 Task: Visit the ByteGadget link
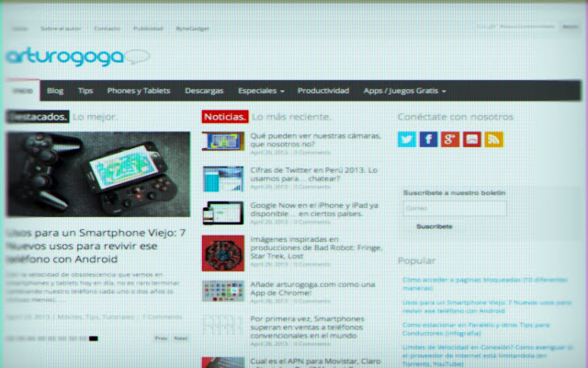[192, 29]
